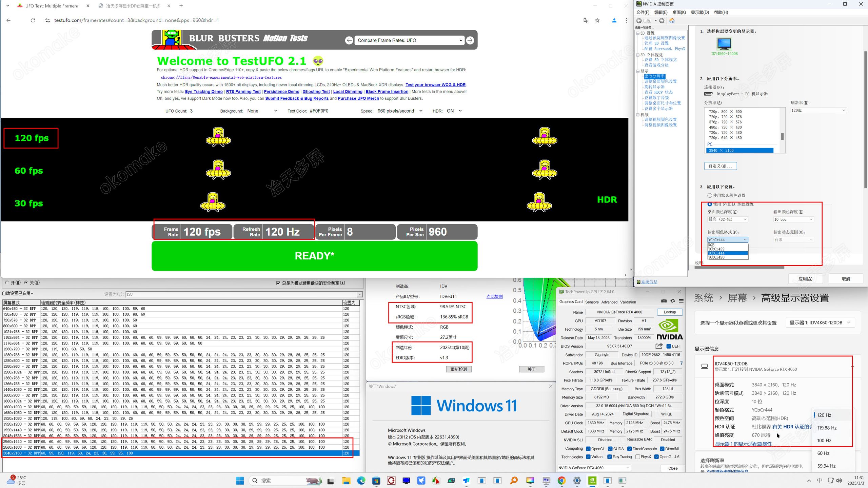Image resolution: width=868 pixels, height=488 pixels.
Task: Open the GPU-Z NVIDIA GeForce RTX 4060 selector
Action: click(x=594, y=468)
